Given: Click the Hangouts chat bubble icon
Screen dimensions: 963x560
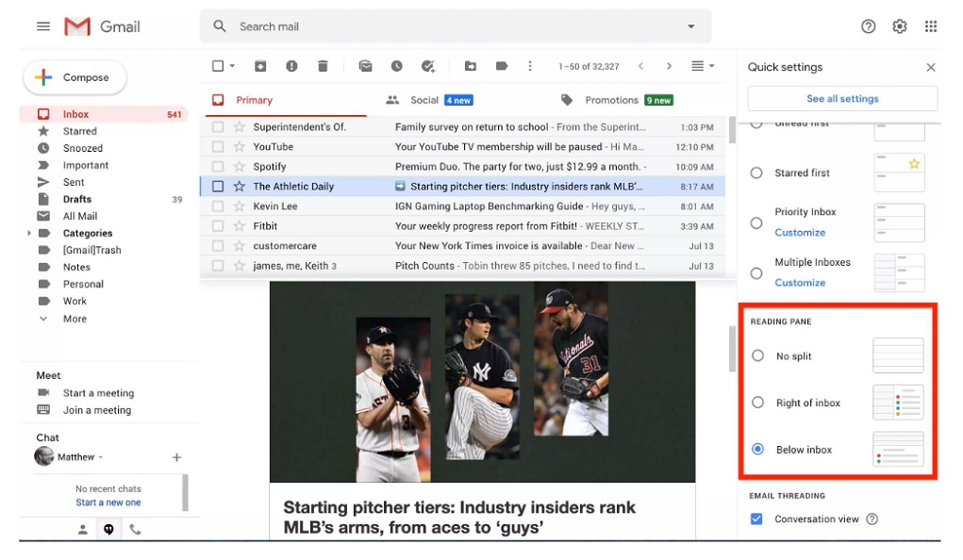Looking at the screenshot, I should [108, 529].
